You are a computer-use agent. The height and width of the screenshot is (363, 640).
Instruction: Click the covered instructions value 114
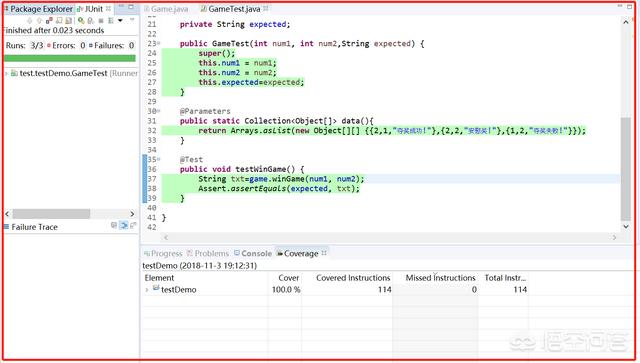384,290
